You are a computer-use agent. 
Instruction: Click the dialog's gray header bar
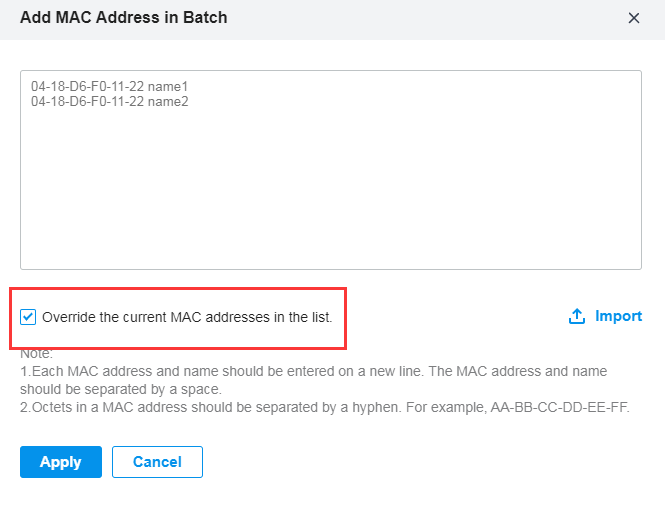point(332,20)
